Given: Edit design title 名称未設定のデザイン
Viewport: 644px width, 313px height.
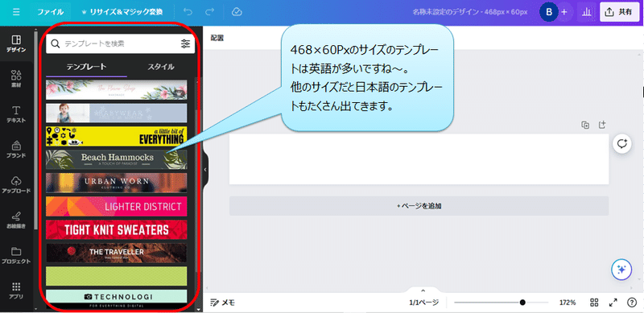Looking at the screenshot, I should point(470,12).
